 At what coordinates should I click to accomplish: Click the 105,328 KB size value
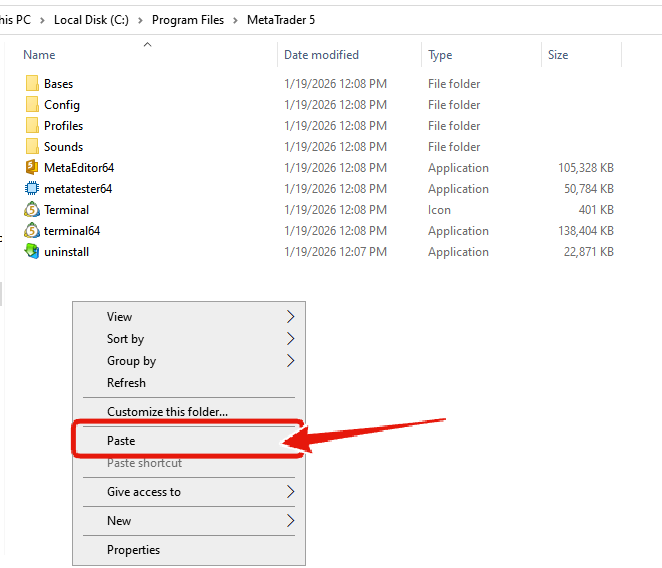point(586,168)
